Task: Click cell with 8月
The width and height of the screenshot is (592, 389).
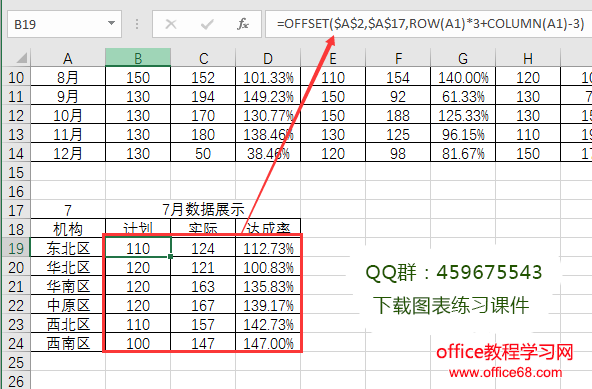Action: [68, 77]
